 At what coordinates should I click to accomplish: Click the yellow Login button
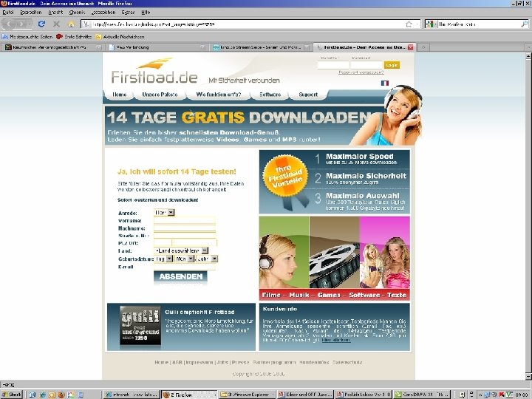392,65
